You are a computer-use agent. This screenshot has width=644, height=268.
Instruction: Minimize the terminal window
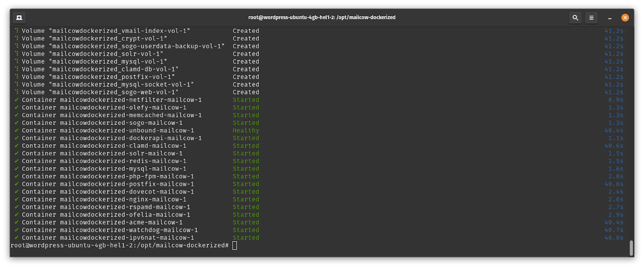click(x=610, y=18)
